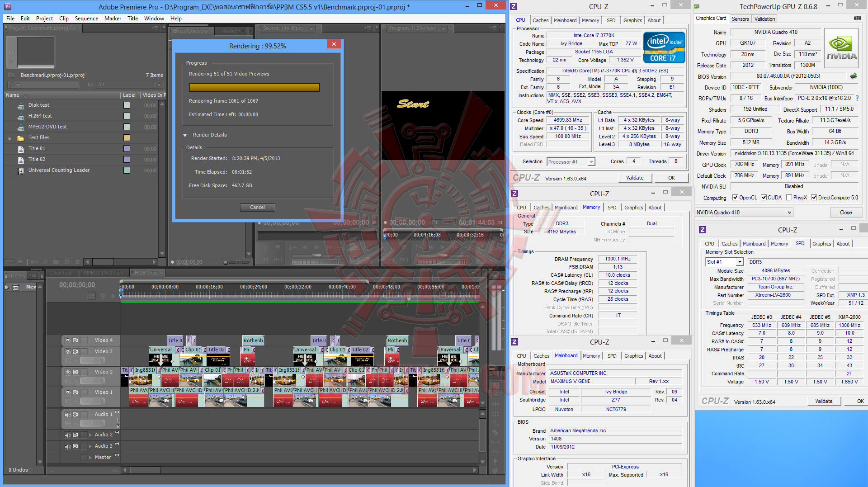The height and width of the screenshot is (487, 868).
Task: Open the Marker menu
Action: (113, 19)
